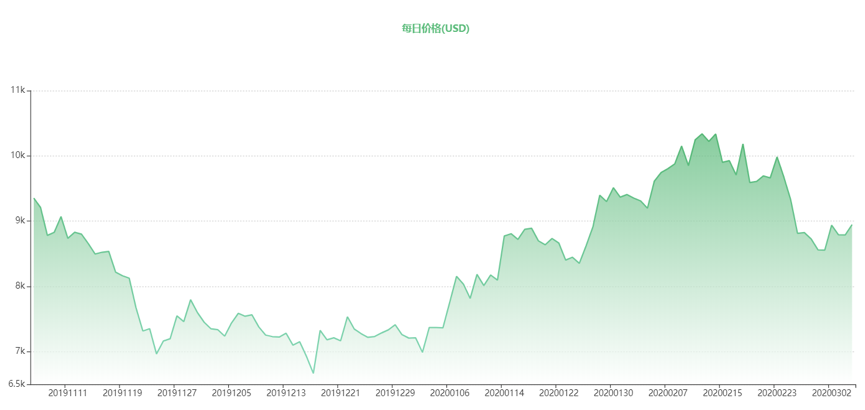Select the 20191221 date label
Viewport: 865px width, 410px height.
click(x=340, y=393)
